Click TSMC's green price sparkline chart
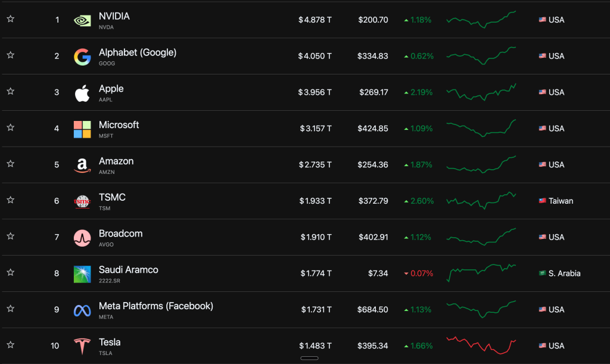Screen dimensions: 610x364 pyautogui.click(x=481, y=200)
